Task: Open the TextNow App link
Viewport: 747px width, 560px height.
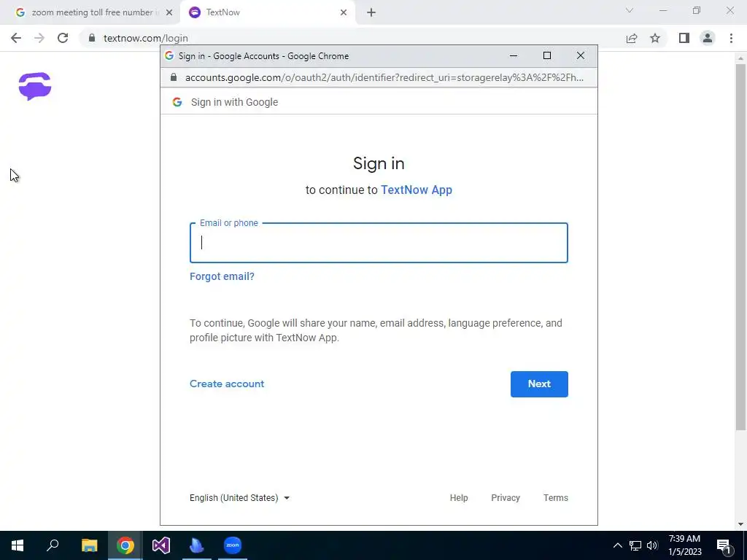Action: coord(417,190)
